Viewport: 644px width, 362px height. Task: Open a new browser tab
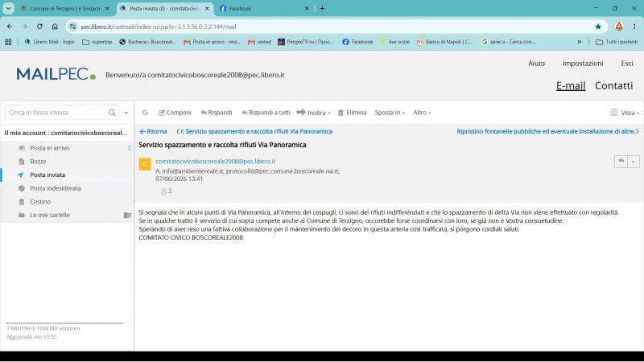(x=323, y=8)
